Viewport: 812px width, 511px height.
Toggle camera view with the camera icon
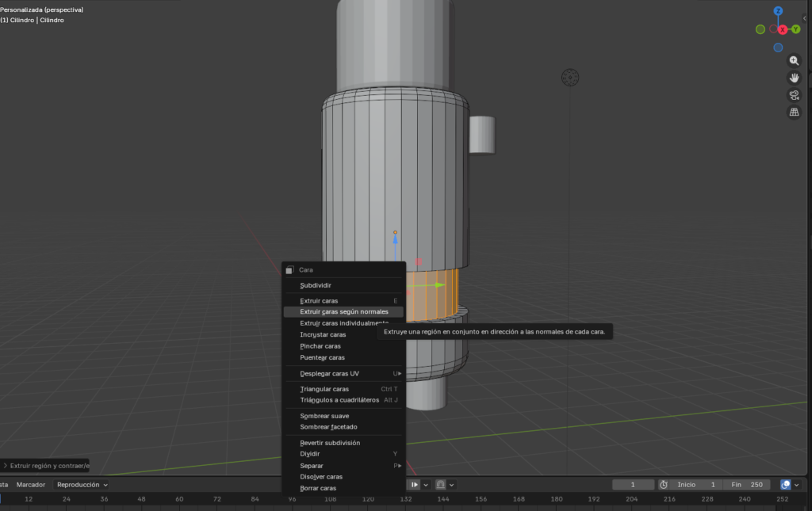(x=794, y=95)
